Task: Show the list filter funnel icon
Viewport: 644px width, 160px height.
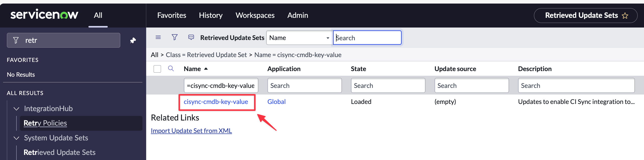Action: (175, 37)
